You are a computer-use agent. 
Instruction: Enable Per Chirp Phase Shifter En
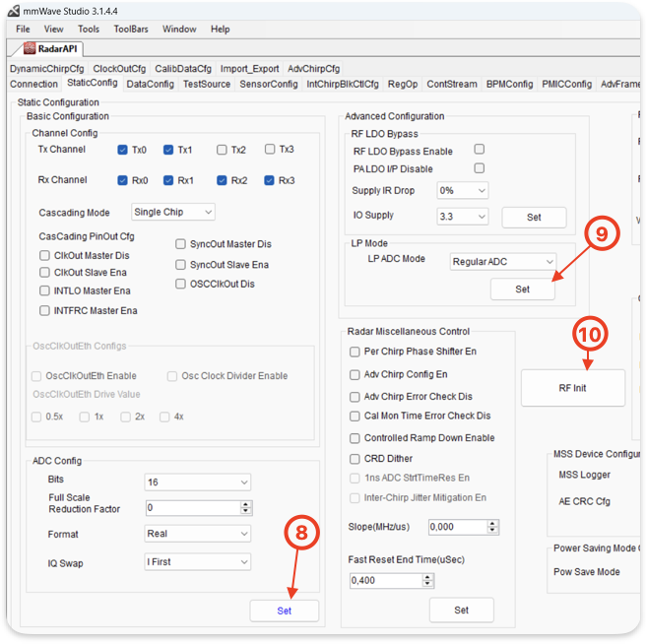pyautogui.click(x=355, y=352)
